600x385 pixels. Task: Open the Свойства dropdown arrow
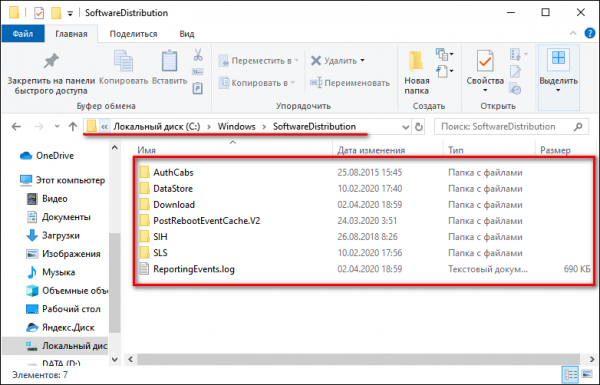point(485,90)
